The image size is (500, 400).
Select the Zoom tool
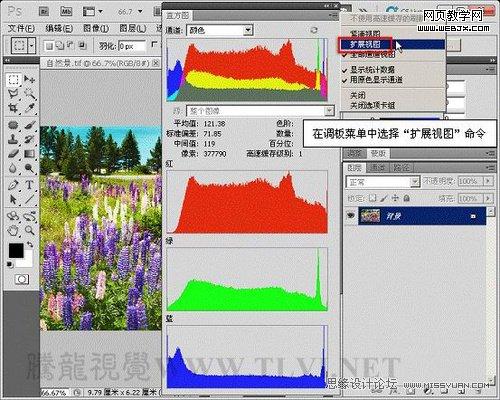click(29, 230)
